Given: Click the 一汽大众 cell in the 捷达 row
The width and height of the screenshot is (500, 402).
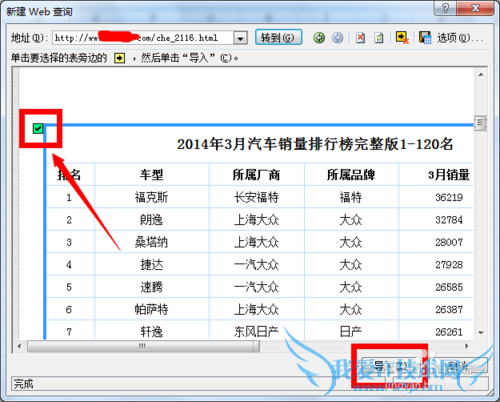Looking at the screenshot, I should tap(256, 265).
